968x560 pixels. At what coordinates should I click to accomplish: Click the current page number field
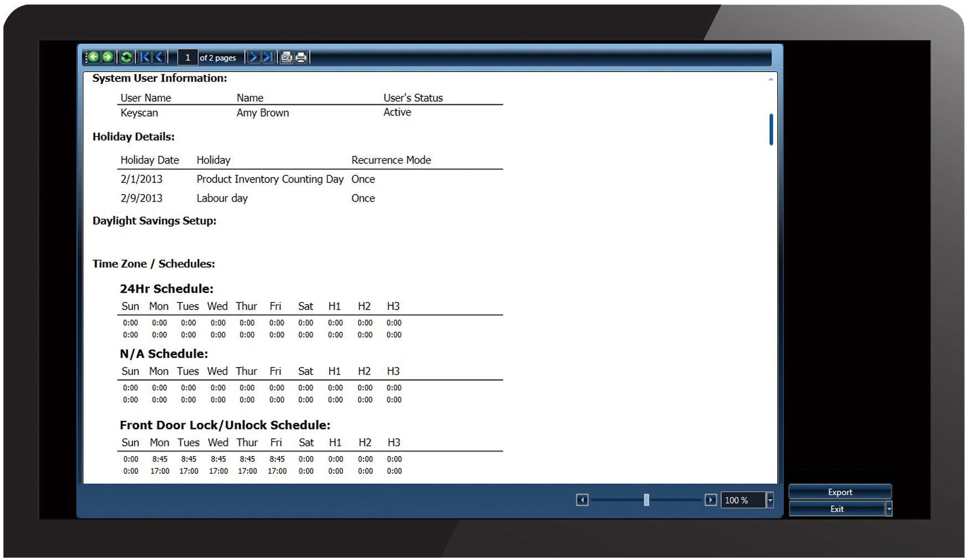pos(188,57)
